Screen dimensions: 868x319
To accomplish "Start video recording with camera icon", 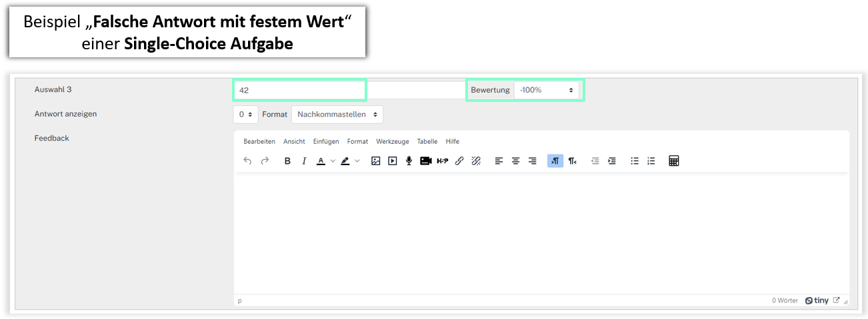I will pyautogui.click(x=425, y=161).
